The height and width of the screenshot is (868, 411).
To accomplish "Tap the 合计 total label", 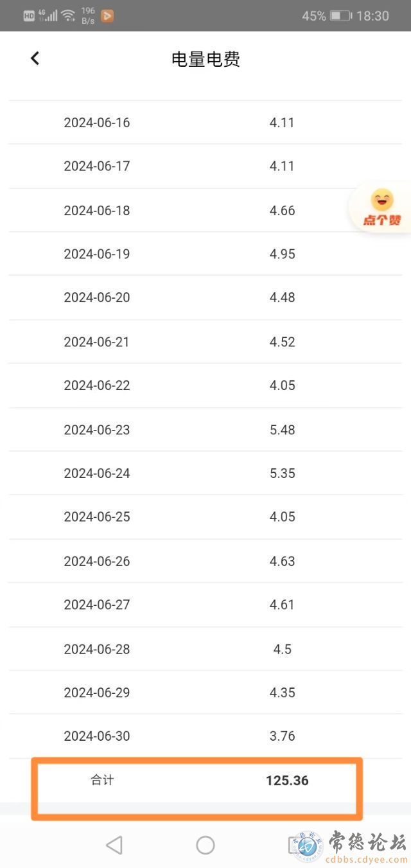I will [x=102, y=780].
